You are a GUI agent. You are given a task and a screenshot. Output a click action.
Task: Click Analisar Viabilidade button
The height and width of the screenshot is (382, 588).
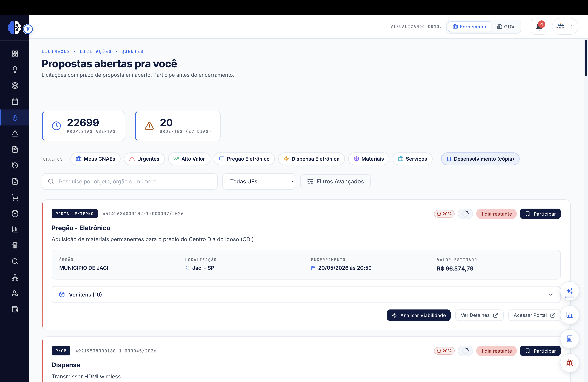(x=419, y=315)
